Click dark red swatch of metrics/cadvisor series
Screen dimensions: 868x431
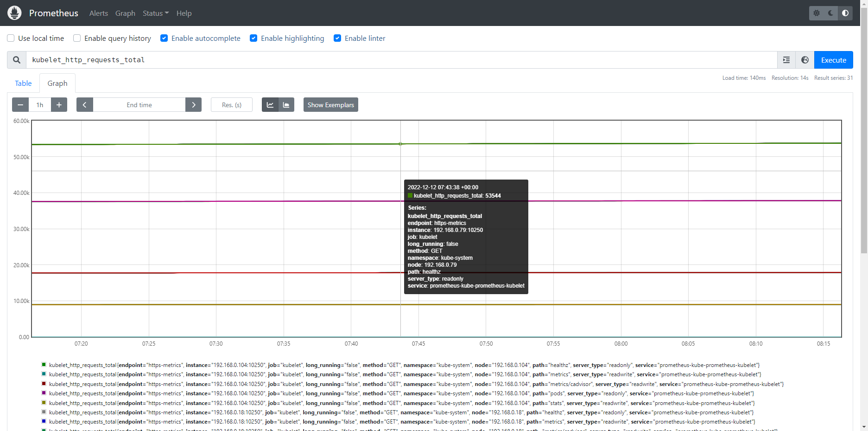44,384
